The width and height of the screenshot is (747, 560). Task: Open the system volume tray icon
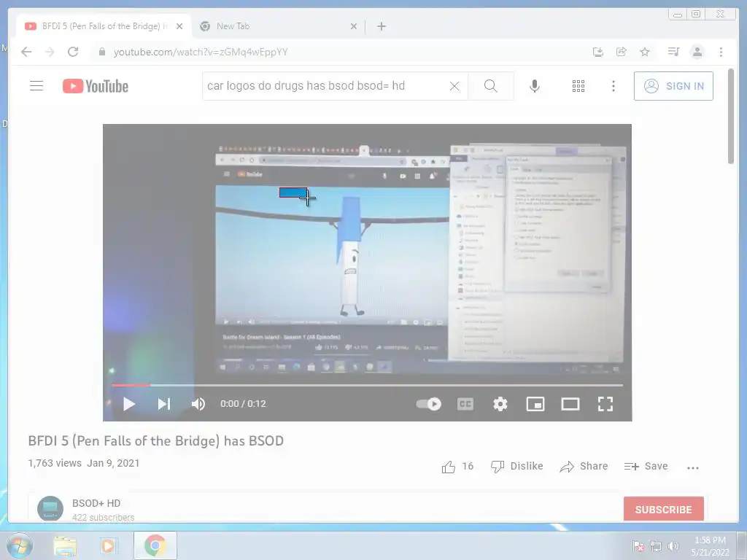[x=673, y=547]
